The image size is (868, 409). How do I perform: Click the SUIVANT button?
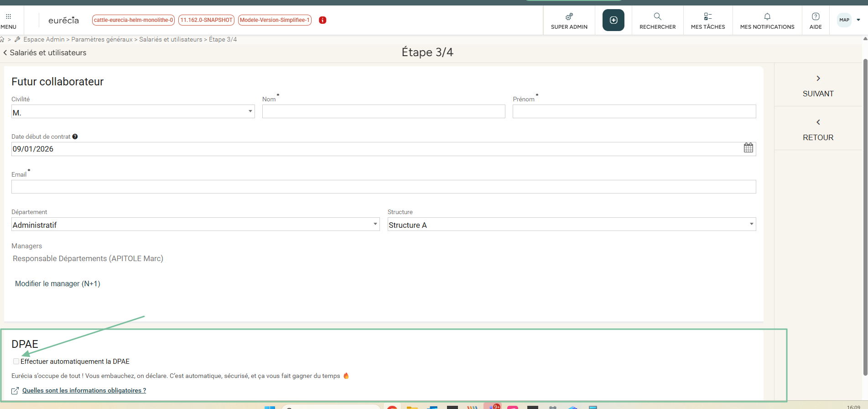[818, 86]
